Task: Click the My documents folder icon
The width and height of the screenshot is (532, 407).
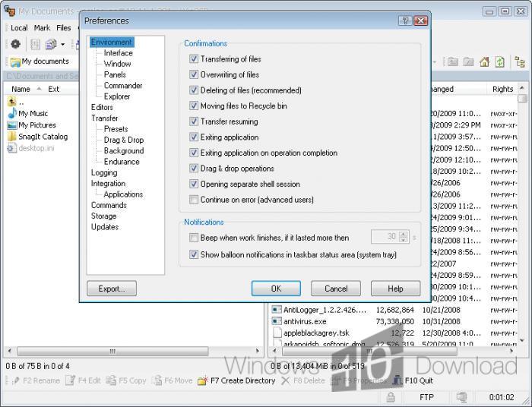Action: pos(15,62)
